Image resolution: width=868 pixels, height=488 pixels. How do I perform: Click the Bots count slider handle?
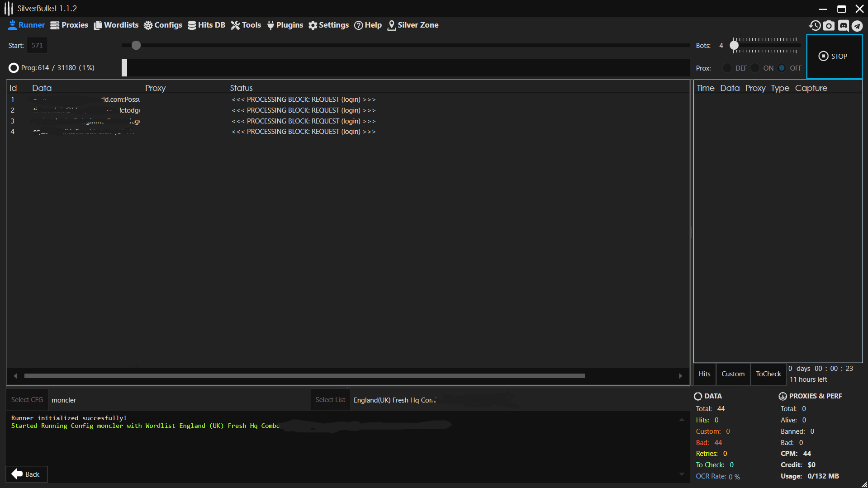pos(734,45)
